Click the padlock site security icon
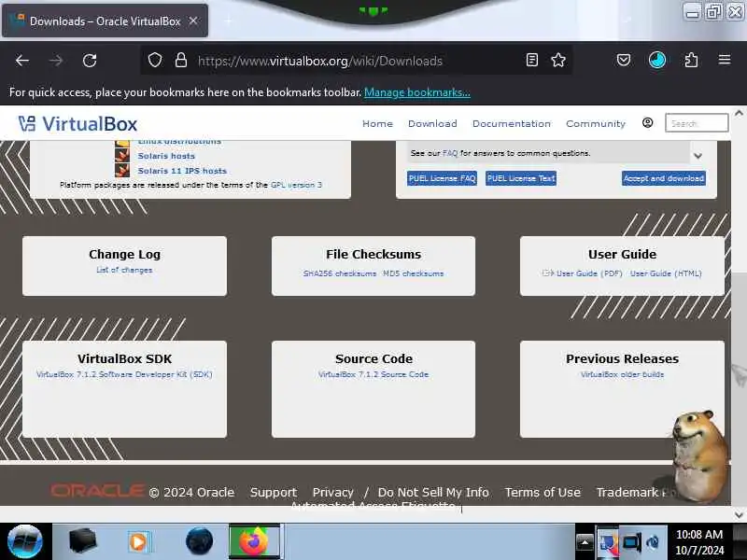The height and width of the screenshot is (560, 747). [180, 61]
